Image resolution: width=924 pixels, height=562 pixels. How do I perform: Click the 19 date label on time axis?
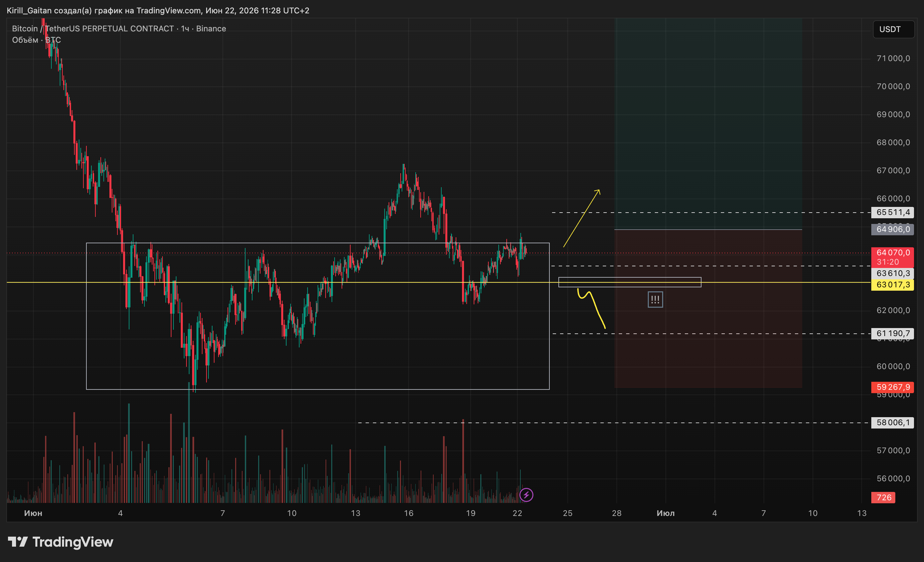click(x=471, y=513)
